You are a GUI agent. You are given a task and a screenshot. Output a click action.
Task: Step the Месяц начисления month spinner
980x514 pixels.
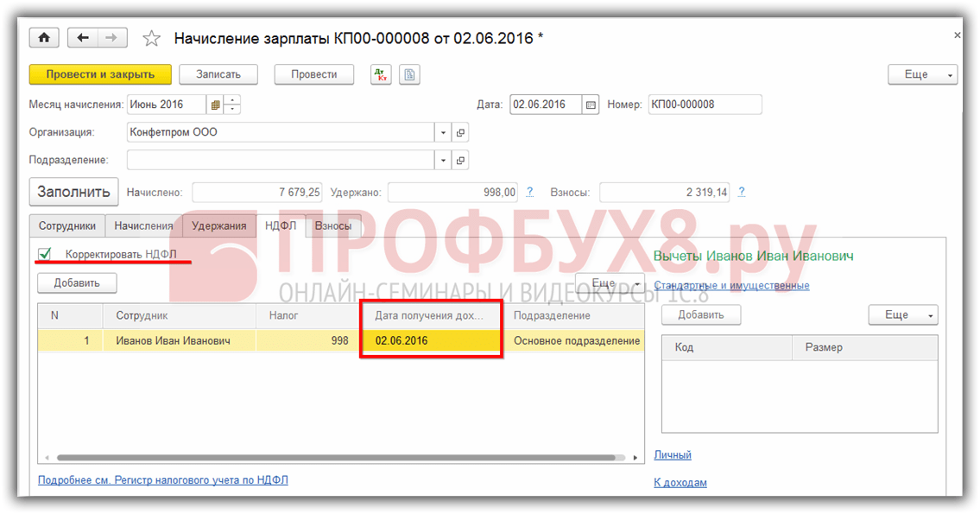[x=232, y=105]
